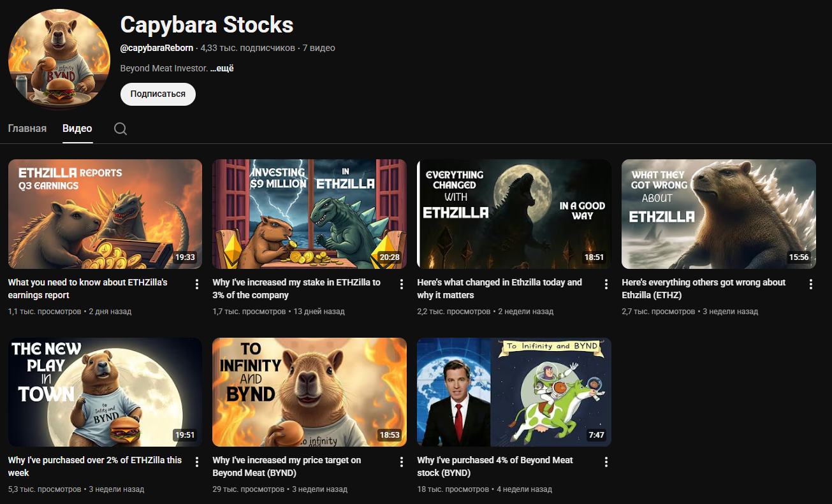
Task: Open Capybara Stocks channel avatar
Action: (59, 61)
